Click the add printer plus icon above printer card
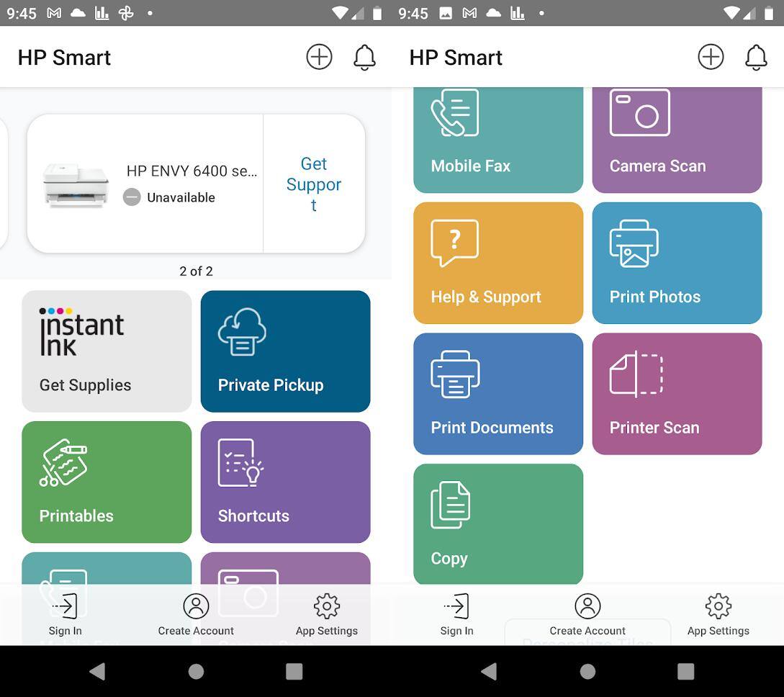Screen dimensions: 784x697 pyautogui.click(x=319, y=57)
